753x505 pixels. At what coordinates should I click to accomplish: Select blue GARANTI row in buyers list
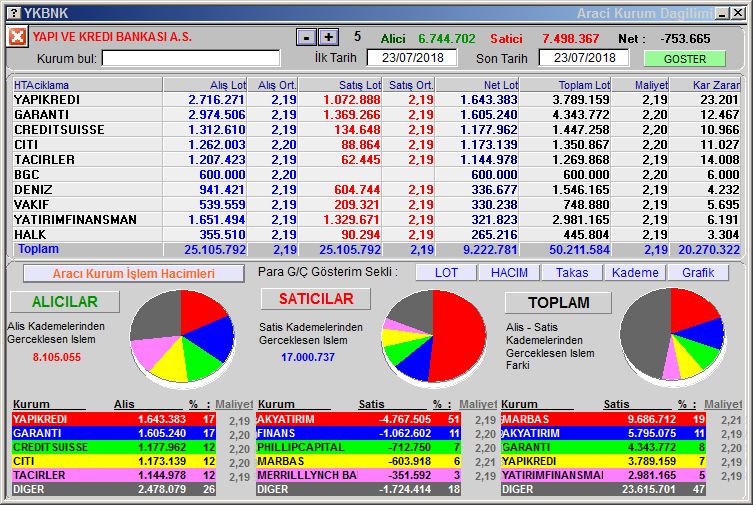click(114, 433)
